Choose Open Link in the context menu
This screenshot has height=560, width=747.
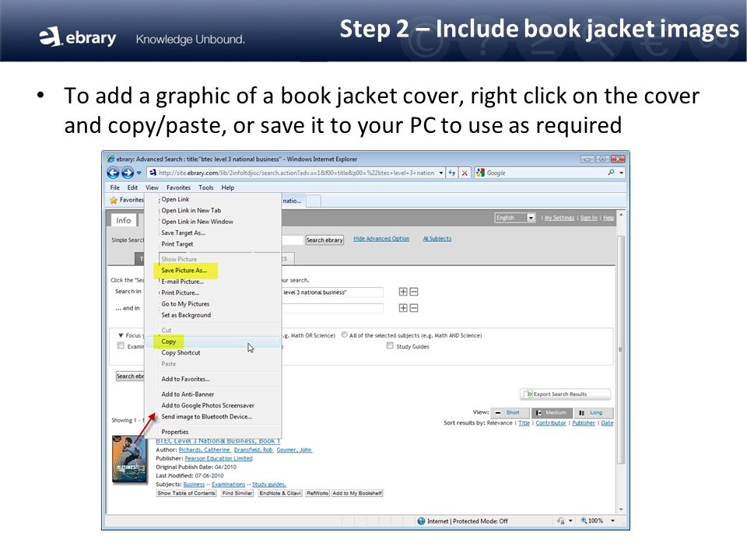point(175,200)
